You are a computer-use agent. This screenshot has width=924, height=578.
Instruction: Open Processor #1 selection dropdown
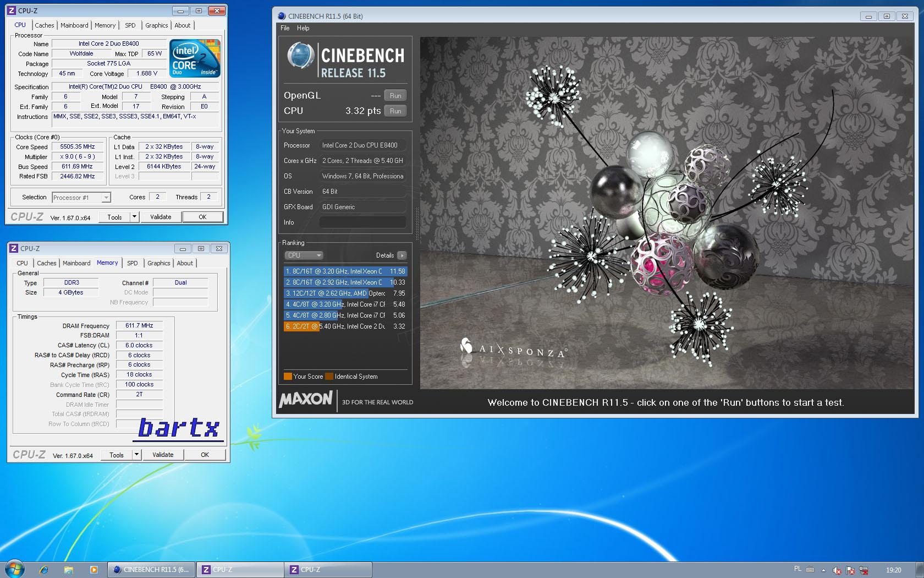[81, 197]
